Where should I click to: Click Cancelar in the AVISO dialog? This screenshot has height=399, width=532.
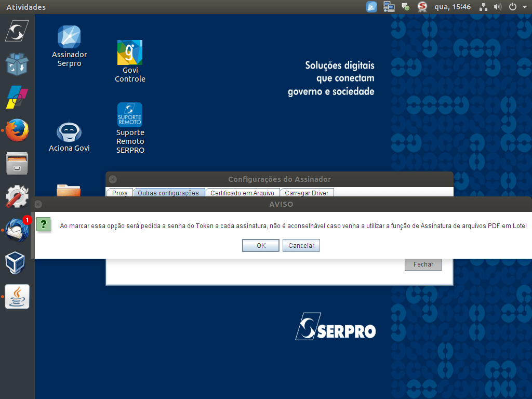301,245
